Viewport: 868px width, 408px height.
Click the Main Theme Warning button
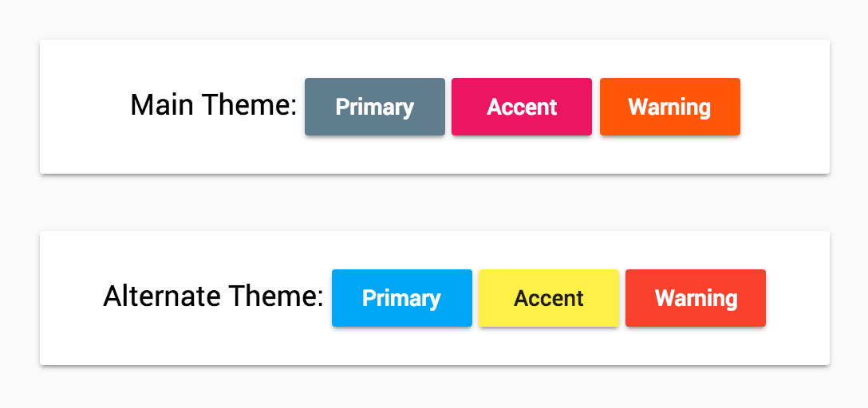click(x=669, y=107)
